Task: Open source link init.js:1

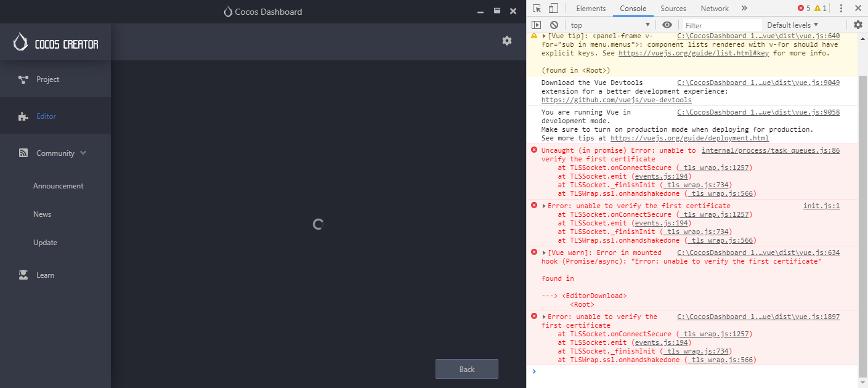Action: coord(821,206)
